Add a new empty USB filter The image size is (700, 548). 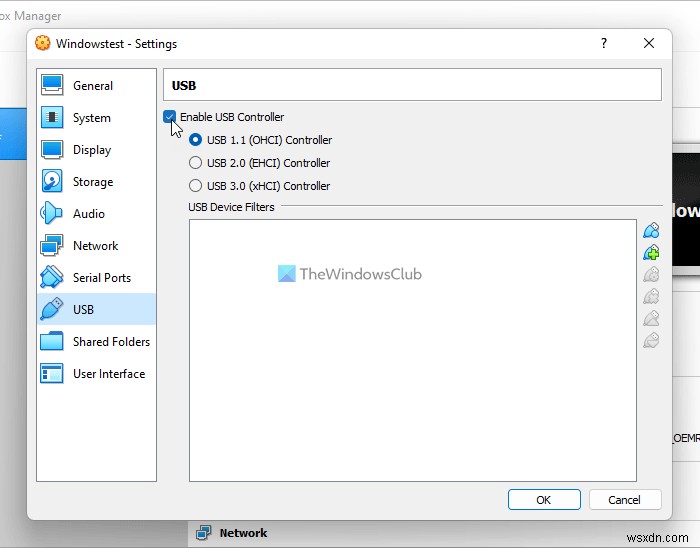[651, 231]
